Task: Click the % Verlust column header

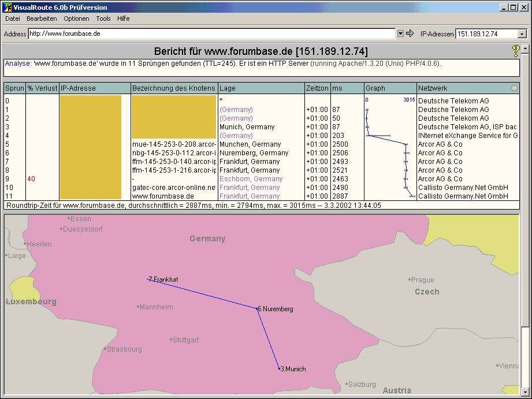Action: [x=42, y=88]
